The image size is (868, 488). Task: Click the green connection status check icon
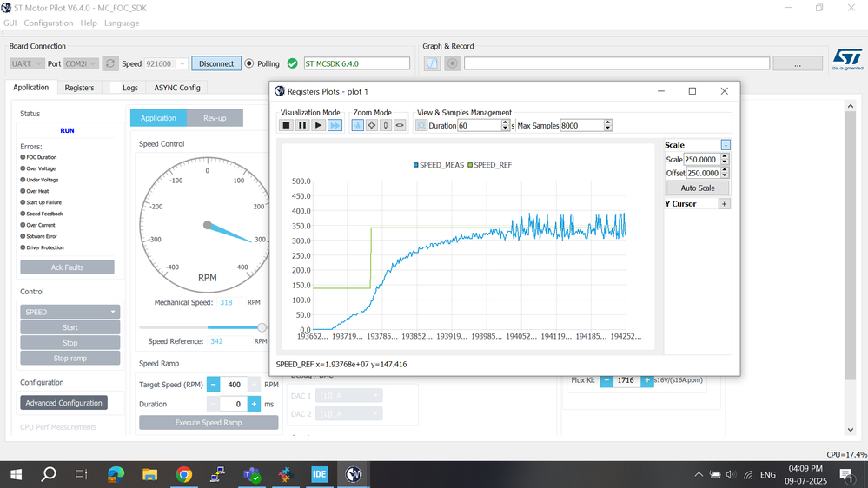click(293, 63)
